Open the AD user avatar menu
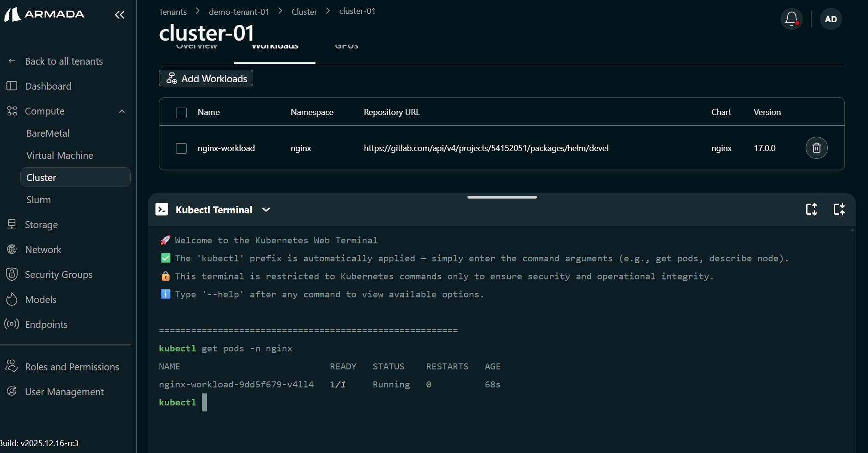868x453 pixels. (x=831, y=19)
